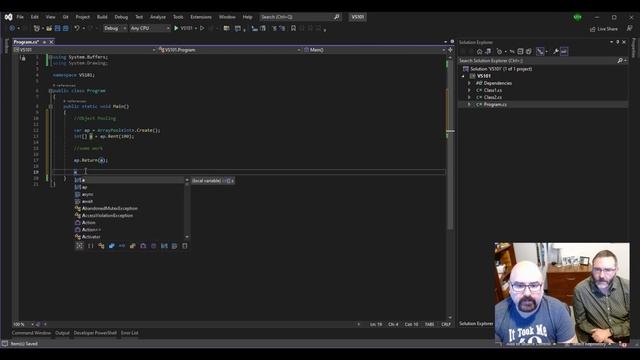The height and width of the screenshot is (360, 640).
Task: Click the VS101 start target label
Action: (x=187, y=28)
